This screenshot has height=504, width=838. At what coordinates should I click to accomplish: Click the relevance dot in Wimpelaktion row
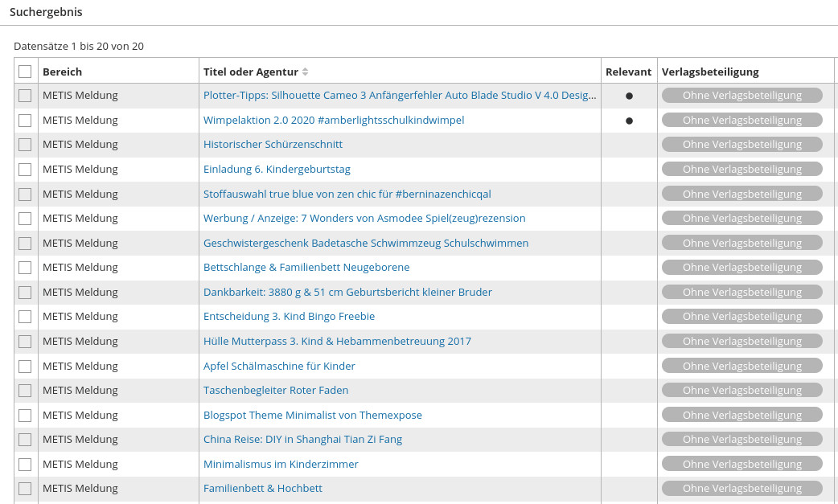tap(629, 121)
